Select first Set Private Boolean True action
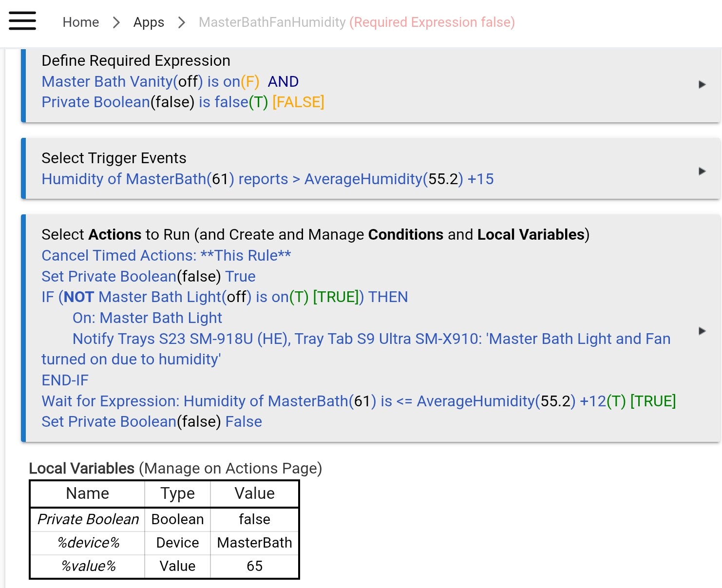Screen dimensions: 722x588 point(148,277)
